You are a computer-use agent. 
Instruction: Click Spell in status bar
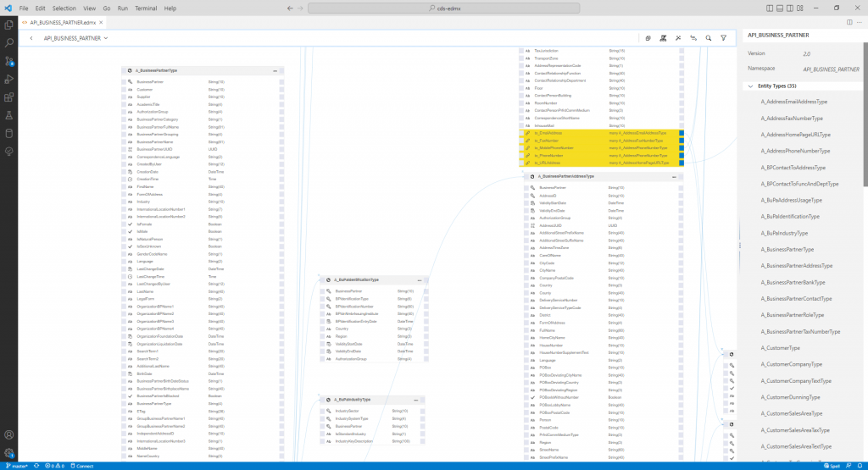[x=832, y=466]
